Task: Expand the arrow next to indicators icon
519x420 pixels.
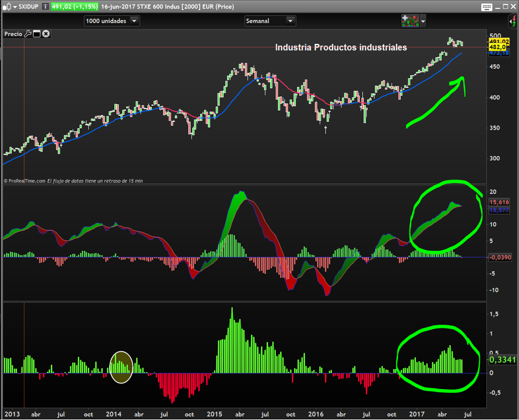Action: point(423,21)
